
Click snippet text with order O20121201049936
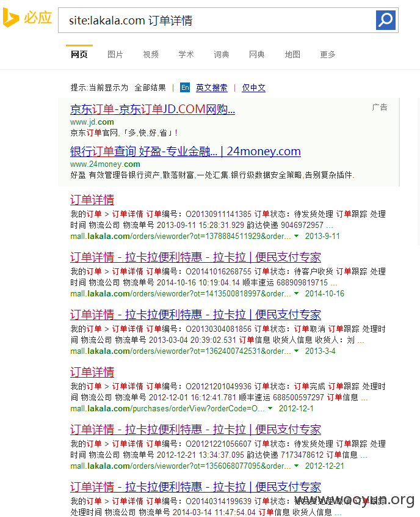click(228, 392)
